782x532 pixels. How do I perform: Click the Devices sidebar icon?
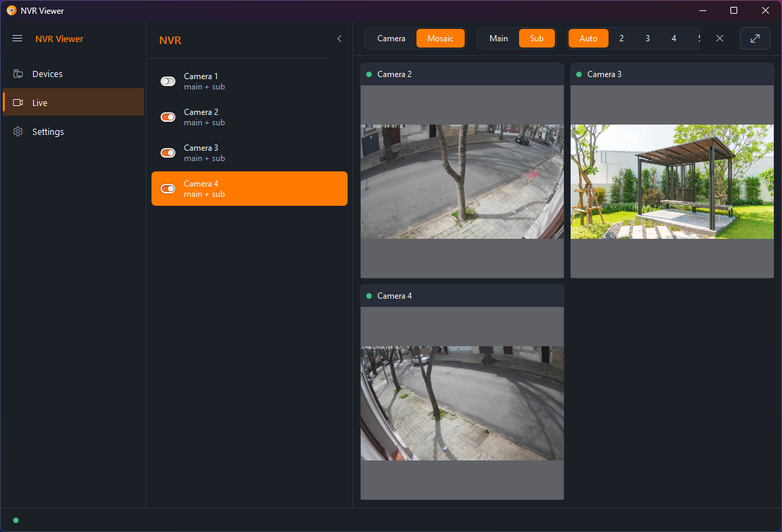pyautogui.click(x=18, y=74)
